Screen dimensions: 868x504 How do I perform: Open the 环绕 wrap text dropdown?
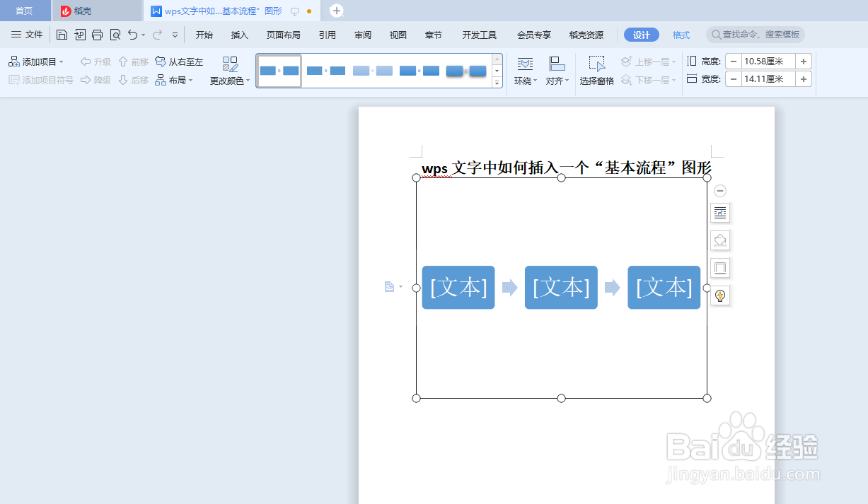pos(525,71)
